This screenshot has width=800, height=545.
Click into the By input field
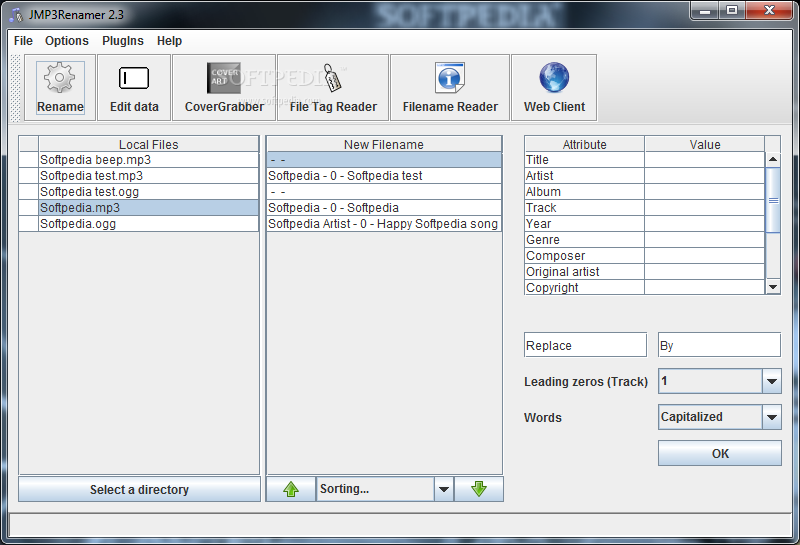pos(719,345)
